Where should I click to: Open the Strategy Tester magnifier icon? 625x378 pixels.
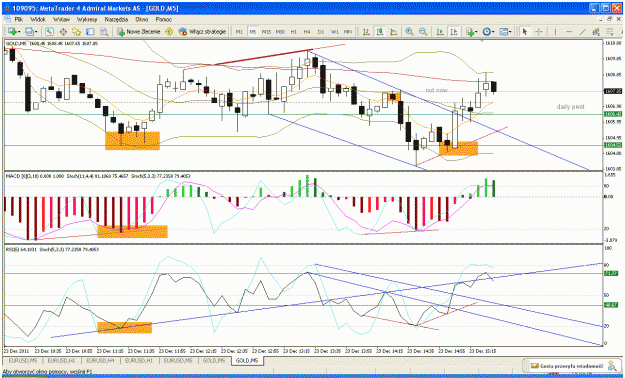(x=104, y=32)
